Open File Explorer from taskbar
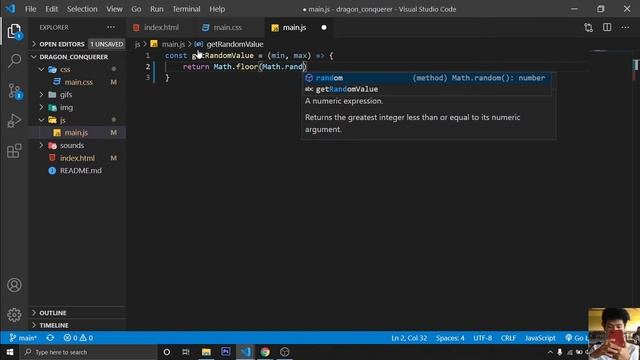Image resolution: width=640 pixels, height=360 pixels. pyautogui.click(x=206, y=352)
